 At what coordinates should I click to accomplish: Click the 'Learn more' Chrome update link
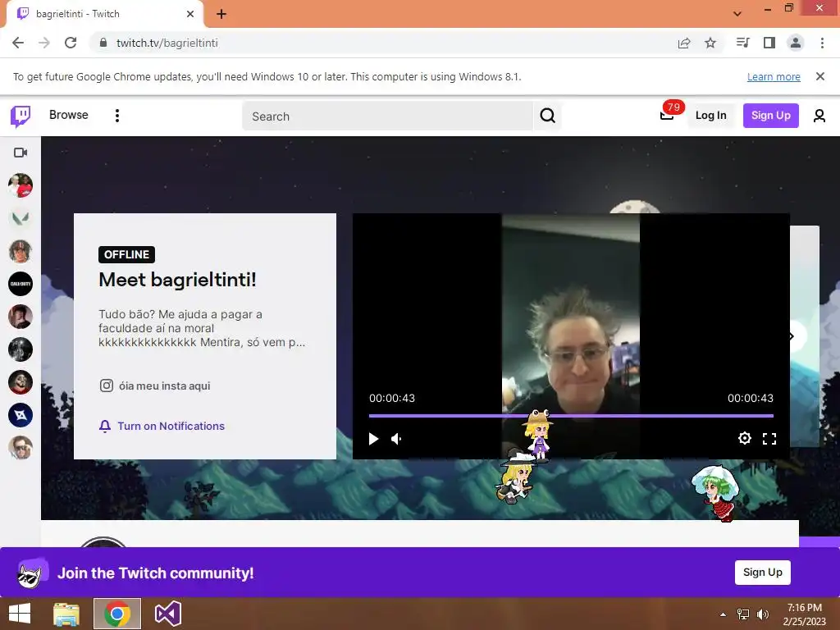774,76
